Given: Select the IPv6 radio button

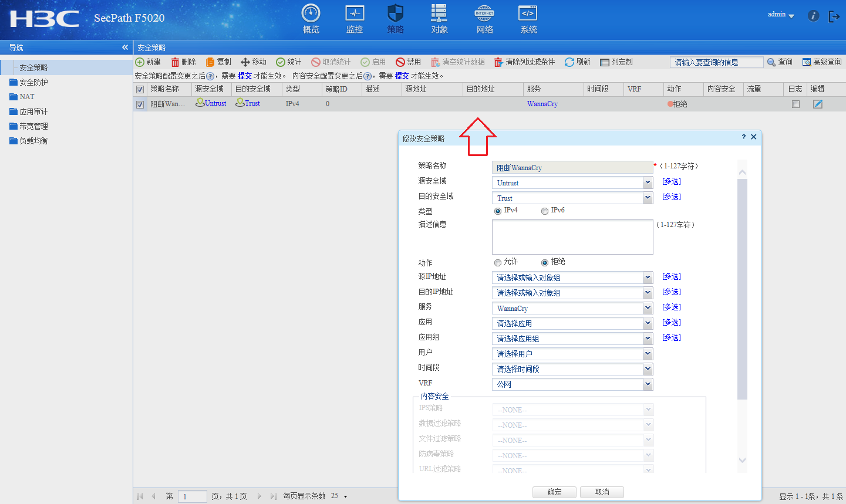Looking at the screenshot, I should click(545, 211).
